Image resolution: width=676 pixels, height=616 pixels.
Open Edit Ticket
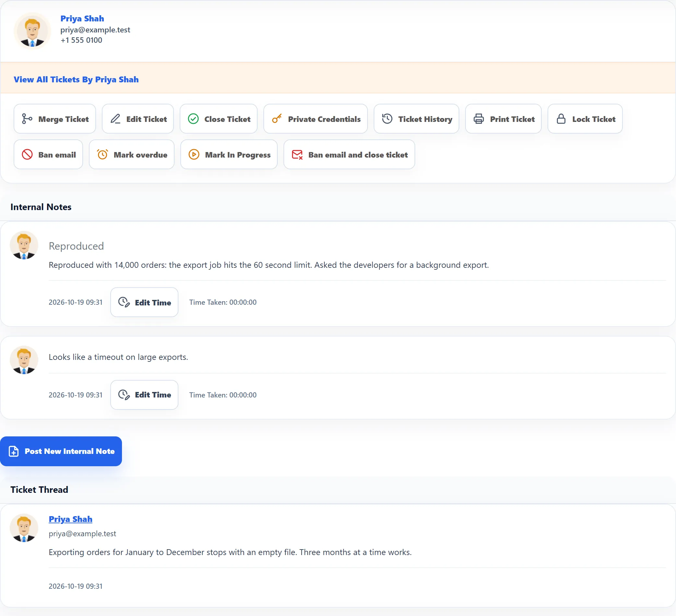click(x=138, y=119)
